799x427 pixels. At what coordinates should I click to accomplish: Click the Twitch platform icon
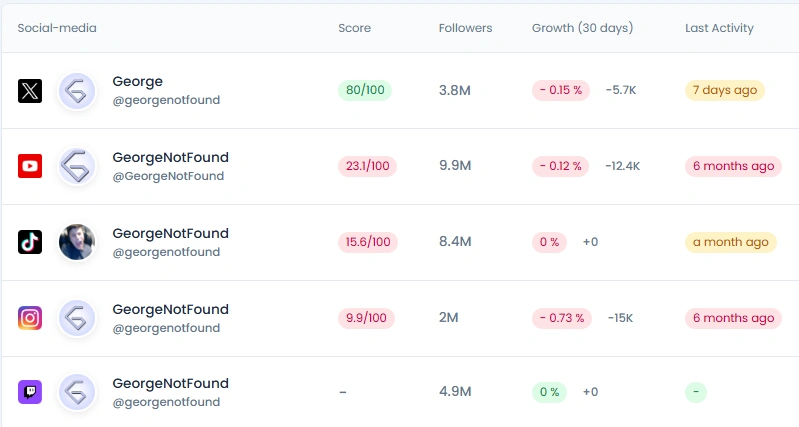pos(30,392)
